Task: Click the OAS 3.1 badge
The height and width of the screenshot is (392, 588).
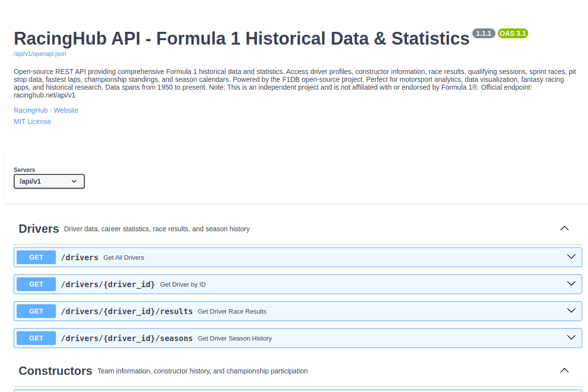Action: click(x=513, y=33)
